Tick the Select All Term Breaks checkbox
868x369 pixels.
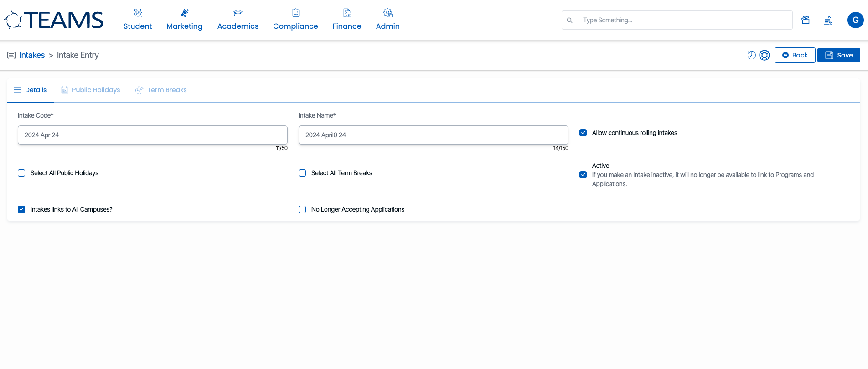[x=302, y=173]
